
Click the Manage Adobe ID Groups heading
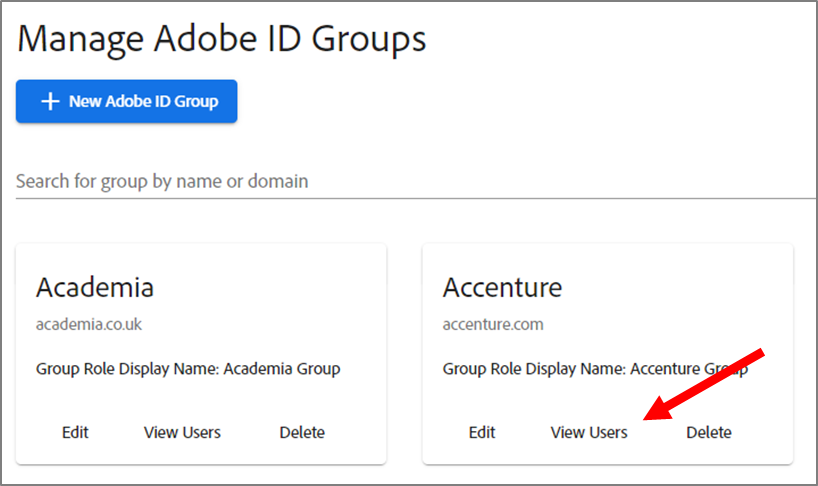(x=222, y=40)
